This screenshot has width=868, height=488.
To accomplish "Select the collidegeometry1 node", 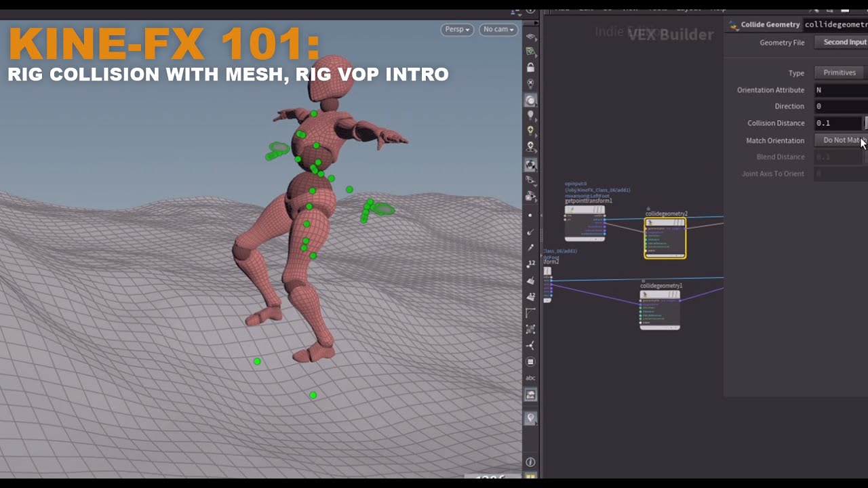I will click(x=660, y=310).
